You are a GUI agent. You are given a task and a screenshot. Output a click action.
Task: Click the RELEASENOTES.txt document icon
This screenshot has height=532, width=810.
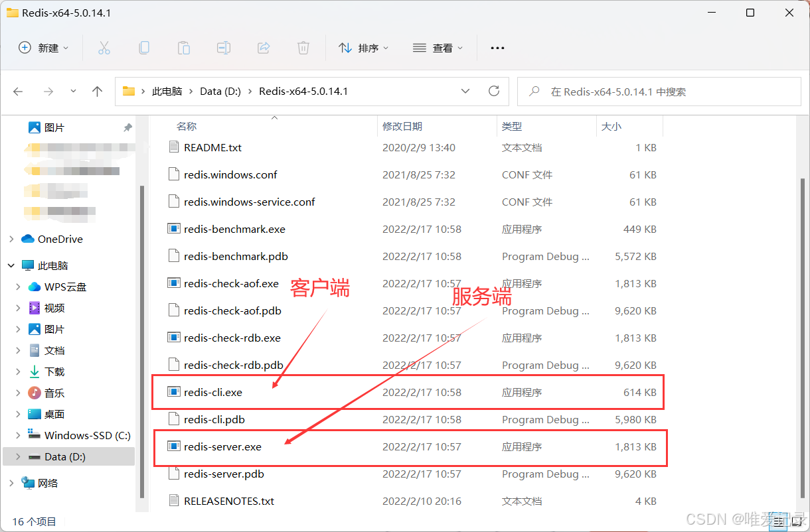click(x=174, y=501)
